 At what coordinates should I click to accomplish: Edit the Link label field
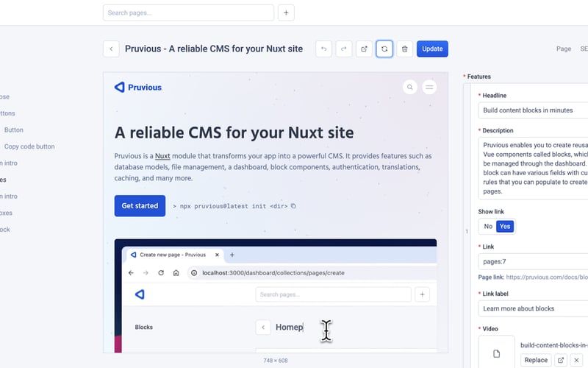[533, 308]
